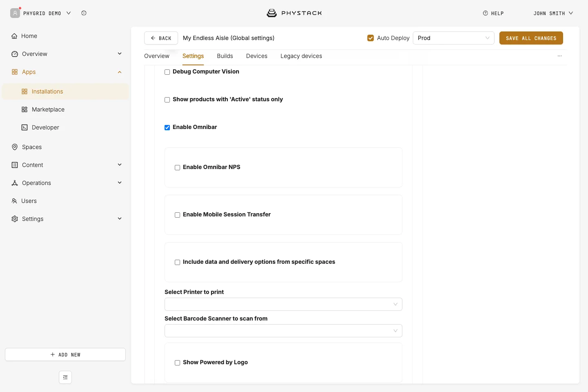Click the Home icon in sidebar
The height and width of the screenshot is (392, 588).
pos(14,36)
